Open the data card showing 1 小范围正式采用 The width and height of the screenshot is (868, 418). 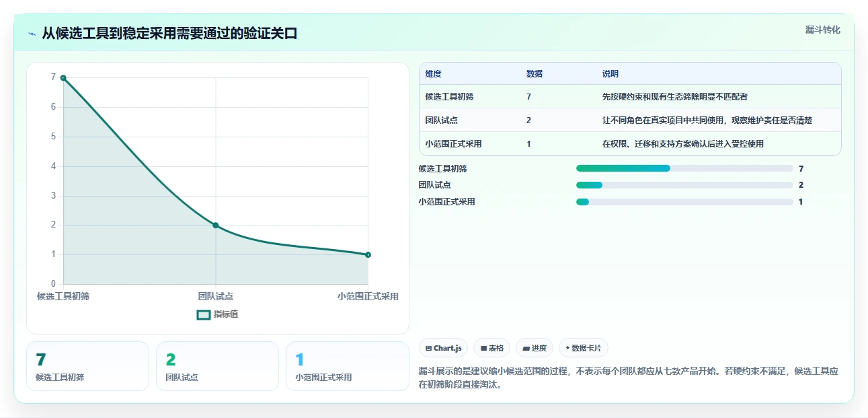pos(347,366)
